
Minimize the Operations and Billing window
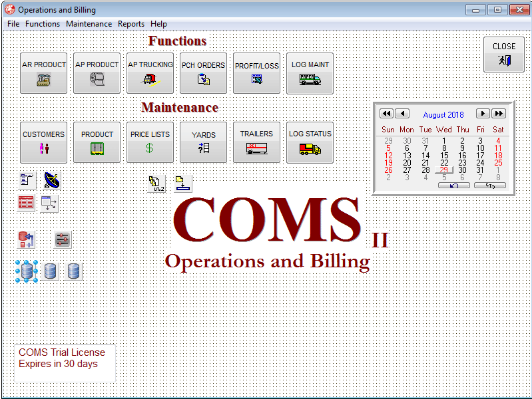[475, 10]
